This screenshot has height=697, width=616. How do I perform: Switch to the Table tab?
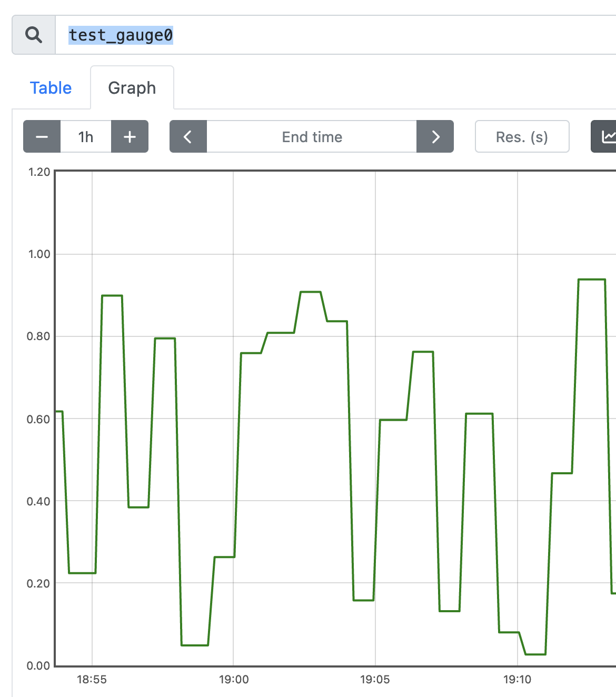51,88
